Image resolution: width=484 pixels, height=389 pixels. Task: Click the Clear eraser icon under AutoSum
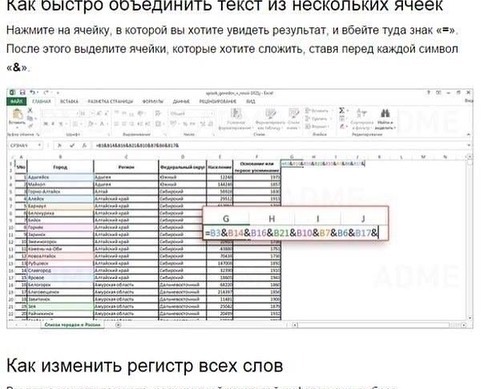(342, 126)
